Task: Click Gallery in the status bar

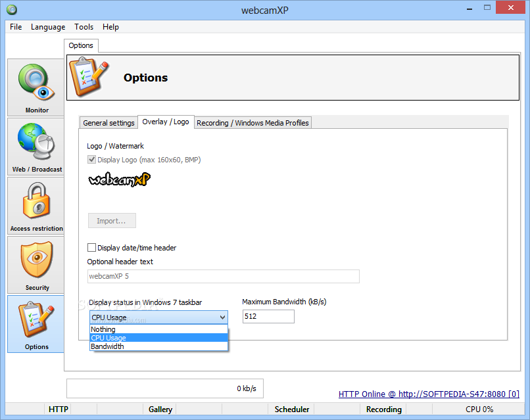Action: point(160,409)
